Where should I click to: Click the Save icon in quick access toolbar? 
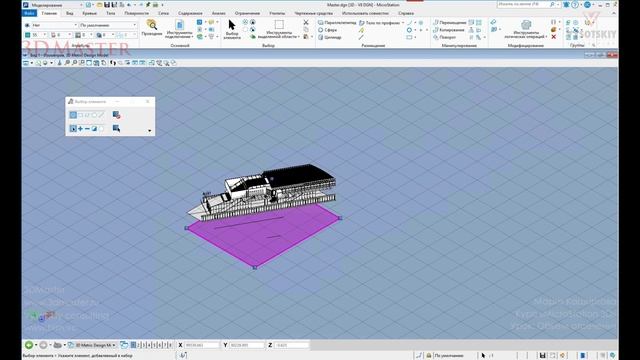(107, 5)
